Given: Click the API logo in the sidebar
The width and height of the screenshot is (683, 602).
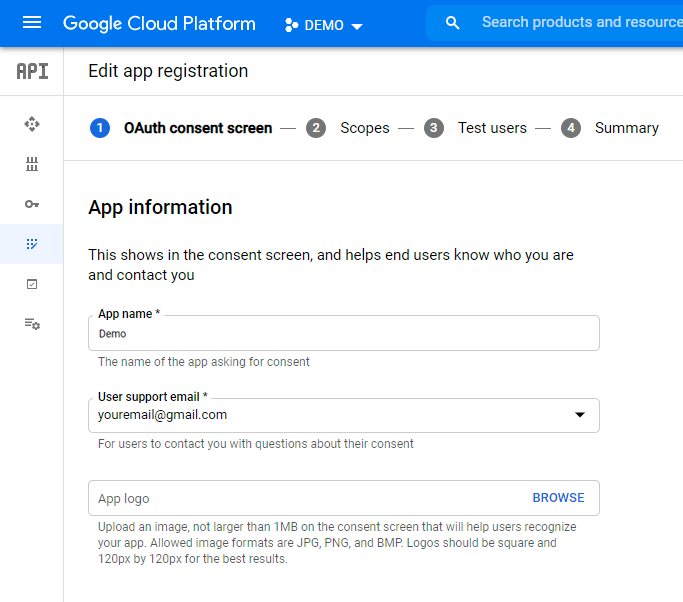Looking at the screenshot, I should click(32, 71).
